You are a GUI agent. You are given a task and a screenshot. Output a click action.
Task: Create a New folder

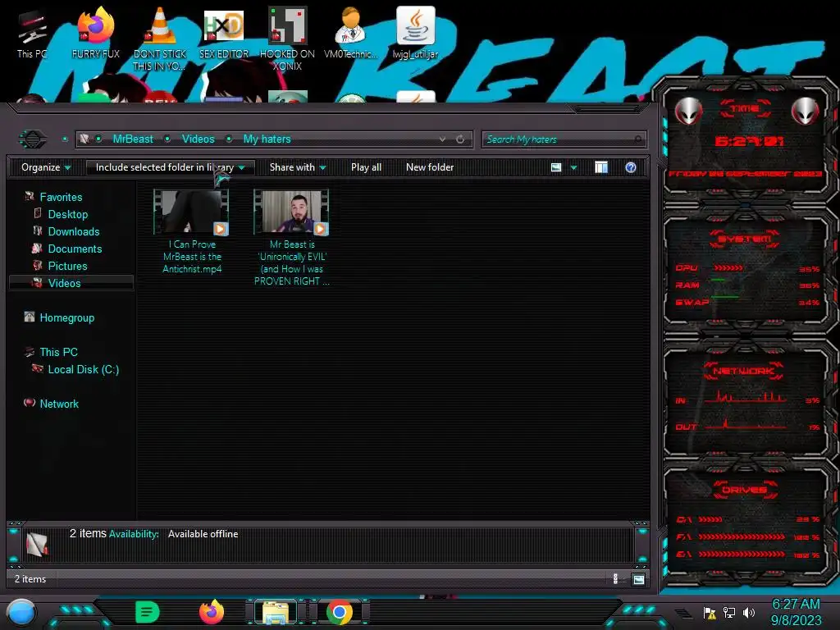tap(430, 167)
